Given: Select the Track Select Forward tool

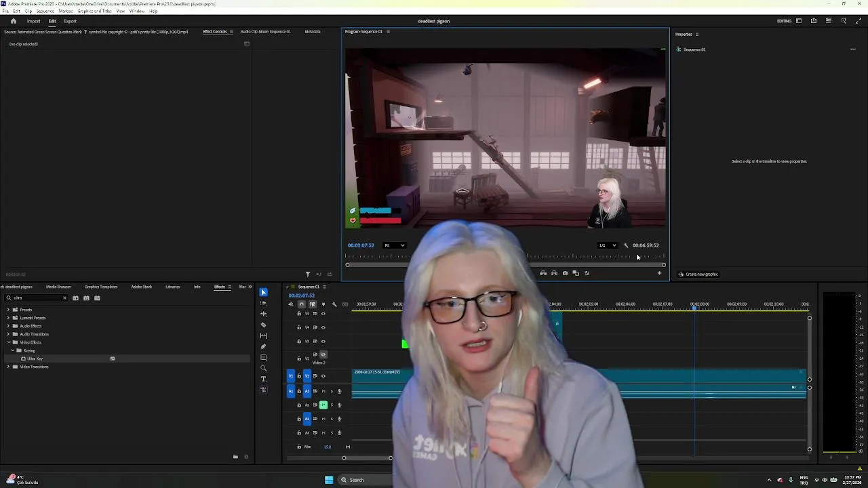Looking at the screenshot, I should (264, 303).
